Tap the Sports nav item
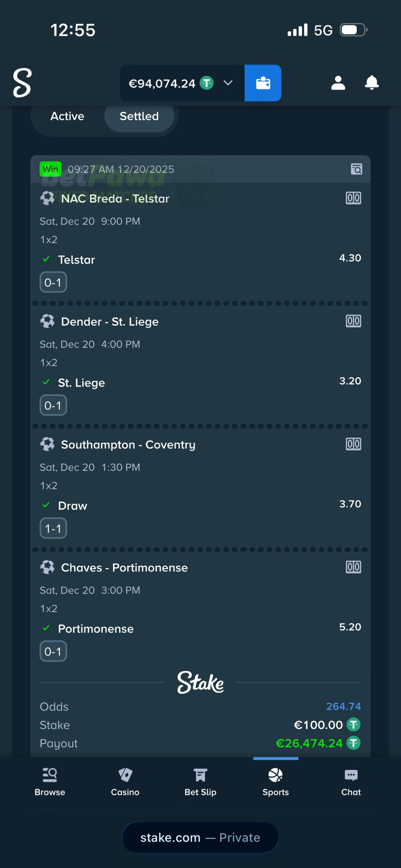 [275, 782]
